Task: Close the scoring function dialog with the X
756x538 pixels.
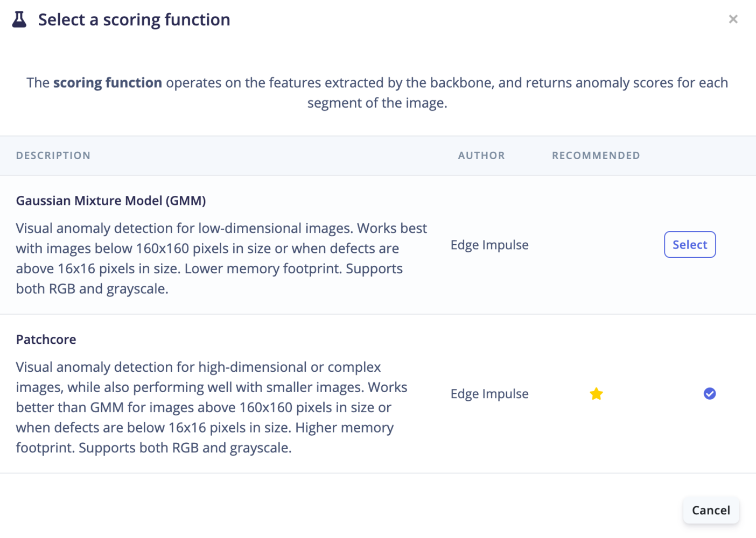Action: 733,19
